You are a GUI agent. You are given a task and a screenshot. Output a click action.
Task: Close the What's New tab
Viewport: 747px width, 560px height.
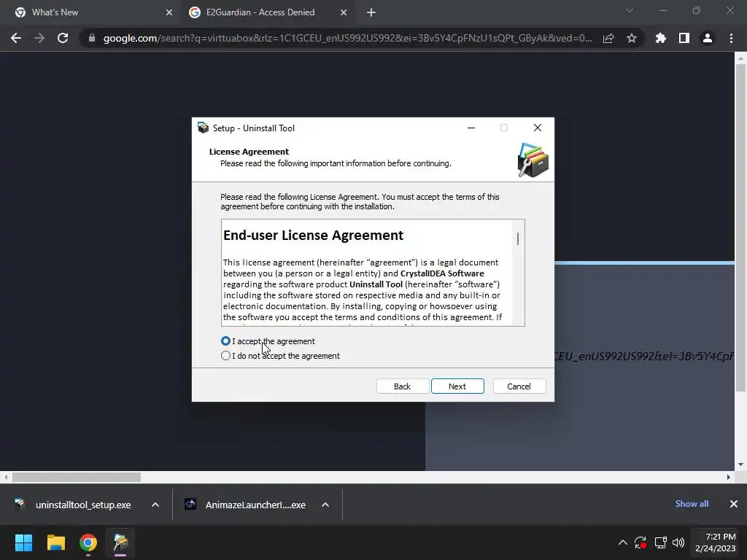(x=169, y=12)
